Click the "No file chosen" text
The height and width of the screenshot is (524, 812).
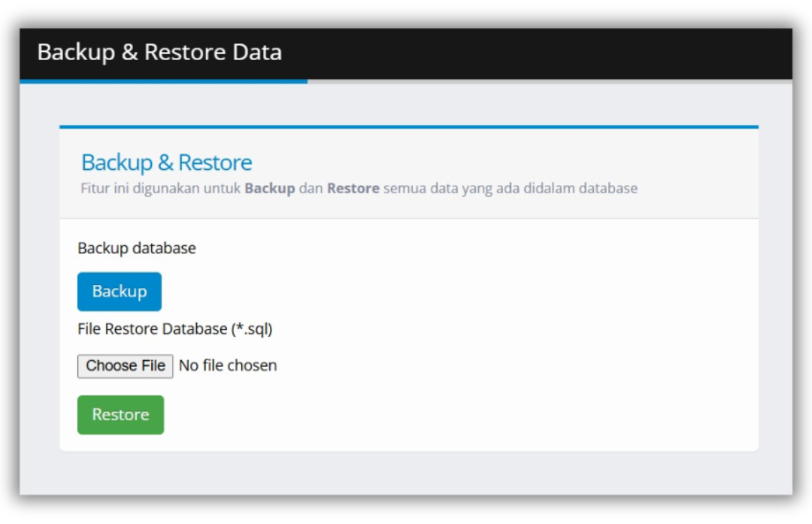[228, 366]
